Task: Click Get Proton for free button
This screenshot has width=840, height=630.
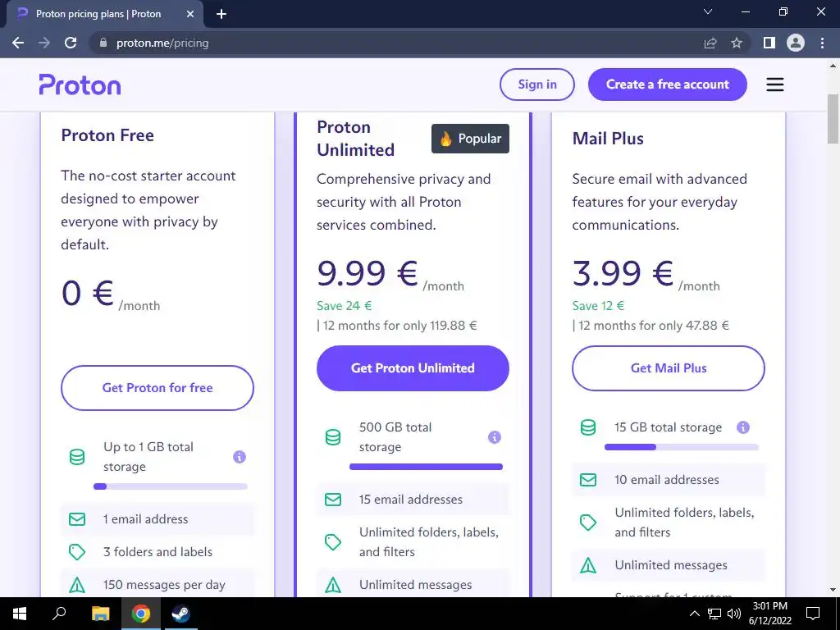Action: (157, 388)
